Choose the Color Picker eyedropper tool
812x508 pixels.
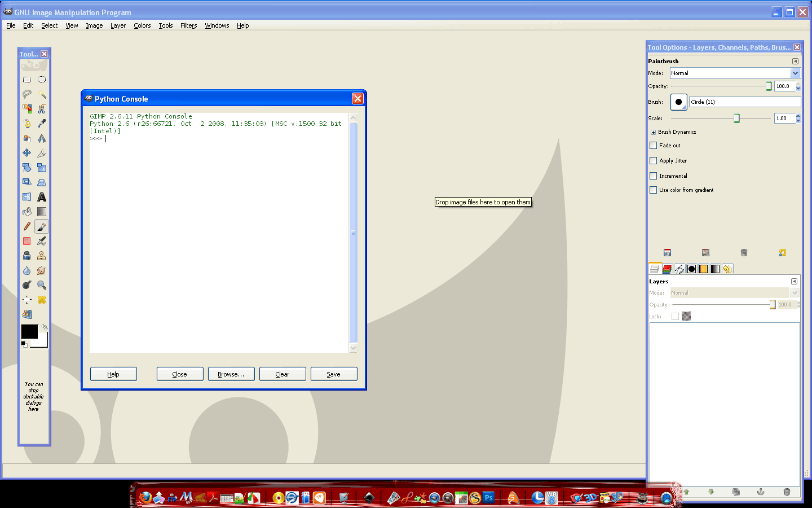[x=42, y=124]
